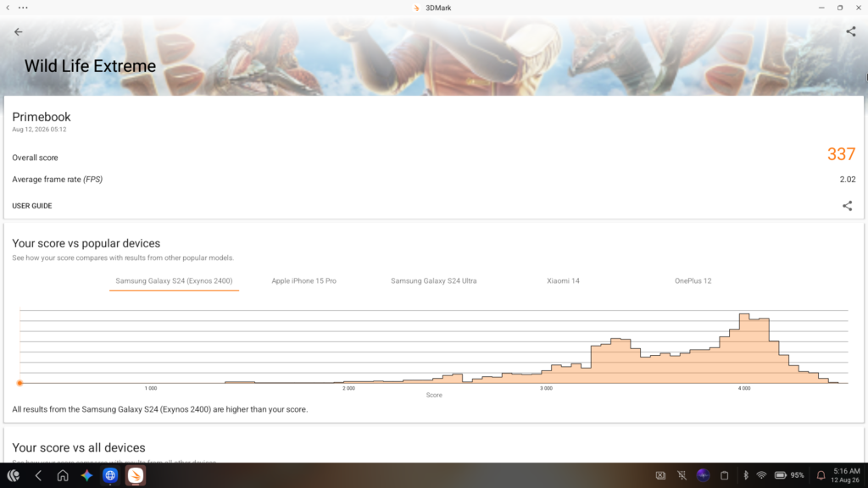Viewport: 868px width, 488px height.
Task: Open the colorful star assistant in taskbar
Action: 87,475
